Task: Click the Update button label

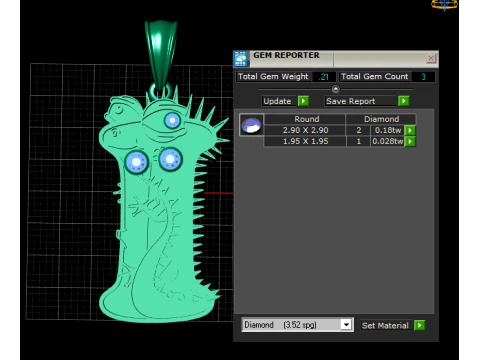Action: point(277,101)
